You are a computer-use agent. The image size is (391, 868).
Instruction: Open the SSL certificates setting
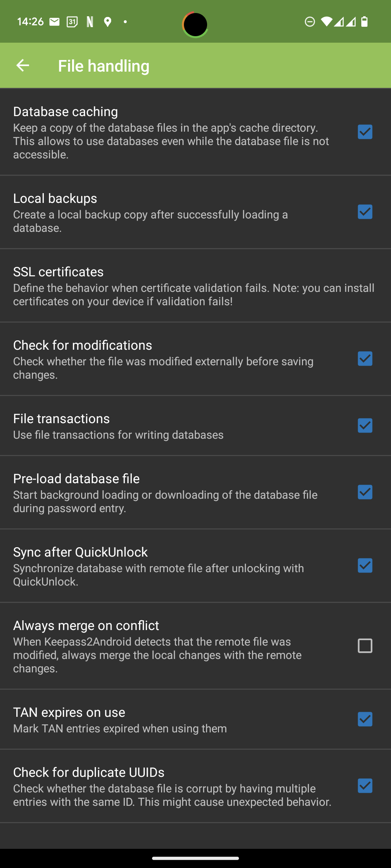pyautogui.click(x=195, y=286)
